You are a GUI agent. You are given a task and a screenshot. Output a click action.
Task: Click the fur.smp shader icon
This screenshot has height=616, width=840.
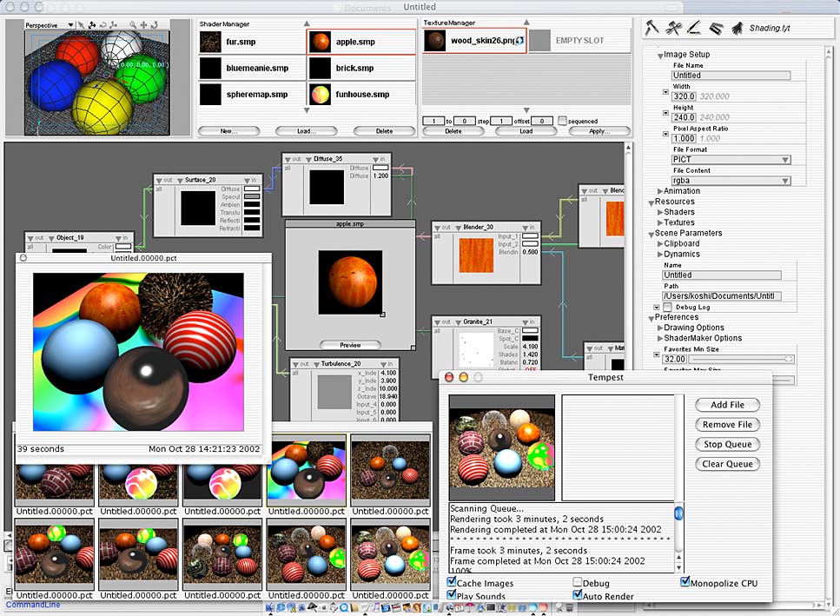click(x=210, y=41)
